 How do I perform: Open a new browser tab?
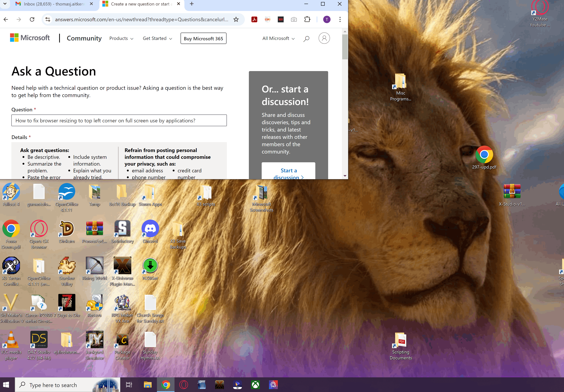(x=191, y=4)
